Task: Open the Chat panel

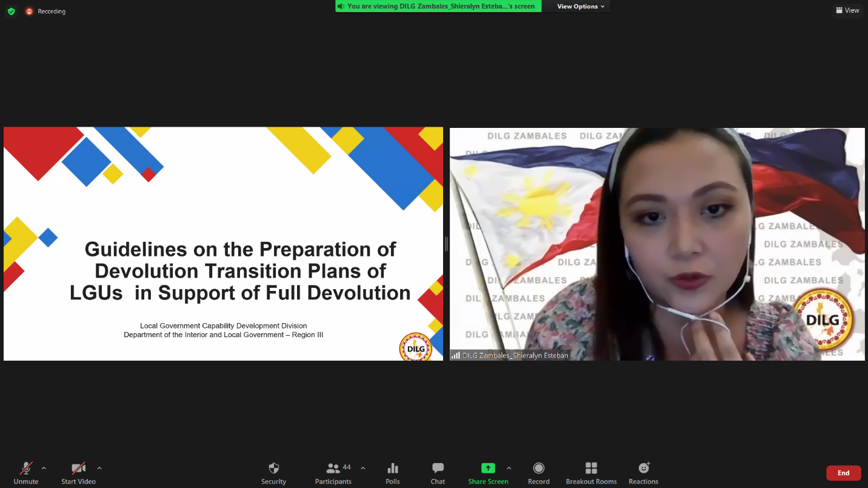Action: coord(438,473)
